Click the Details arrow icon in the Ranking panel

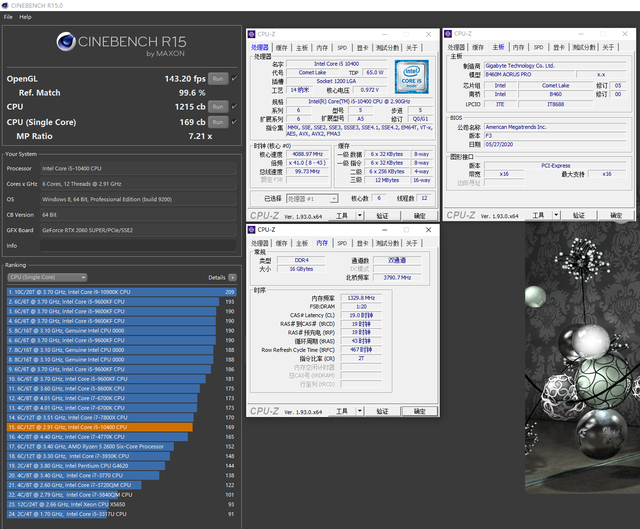pos(232,277)
